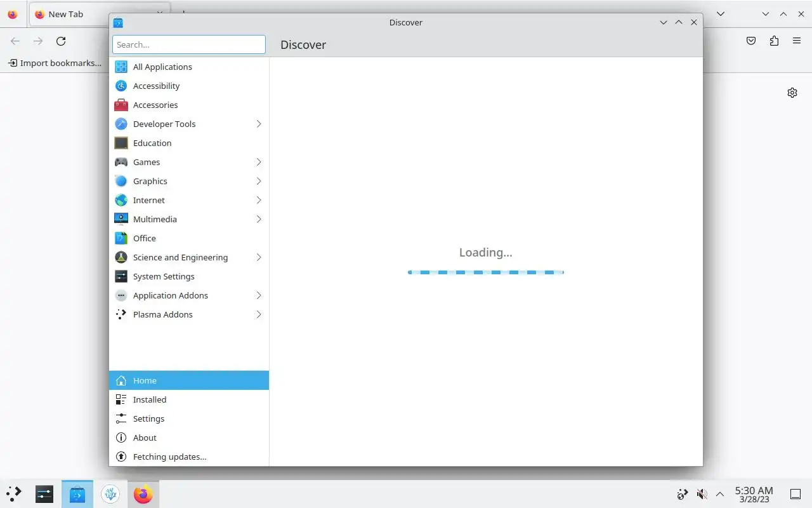Click the Multimedia monitor icon
Image resolution: width=812 pixels, height=508 pixels.
[121, 219]
